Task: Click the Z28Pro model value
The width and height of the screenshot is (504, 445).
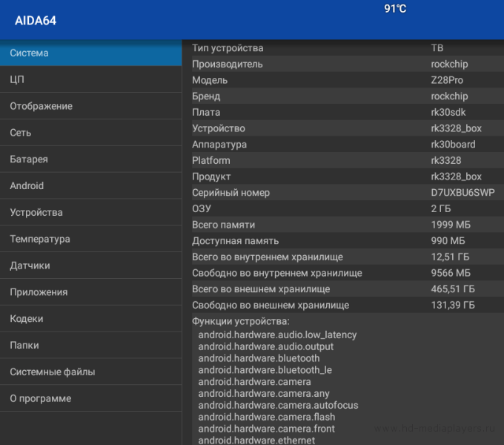Action: click(x=447, y=80)
